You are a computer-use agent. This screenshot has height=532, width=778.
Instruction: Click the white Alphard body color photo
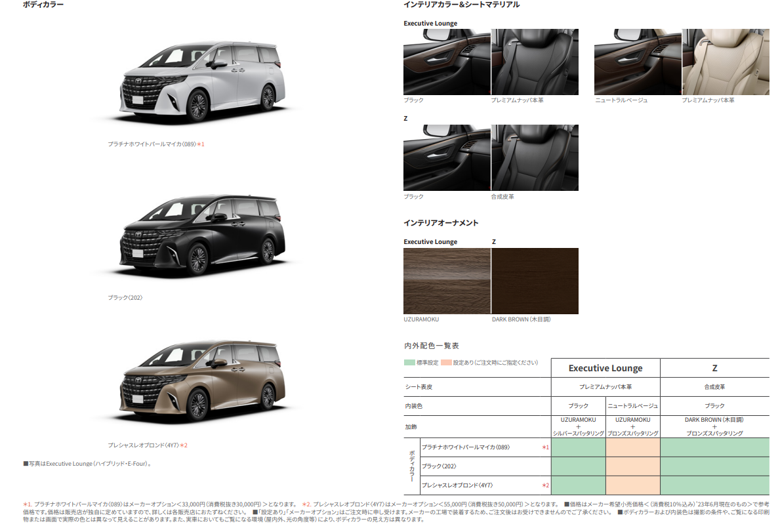tap(203, 82)
